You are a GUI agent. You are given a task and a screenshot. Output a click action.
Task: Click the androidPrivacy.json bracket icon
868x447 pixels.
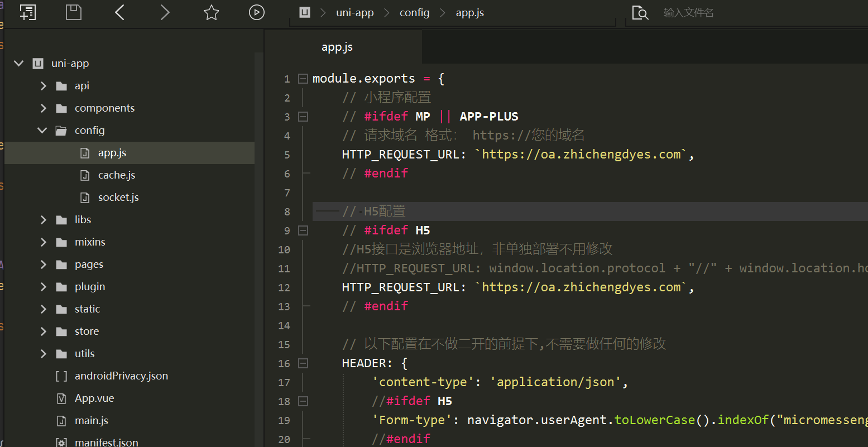pos(61,376)
